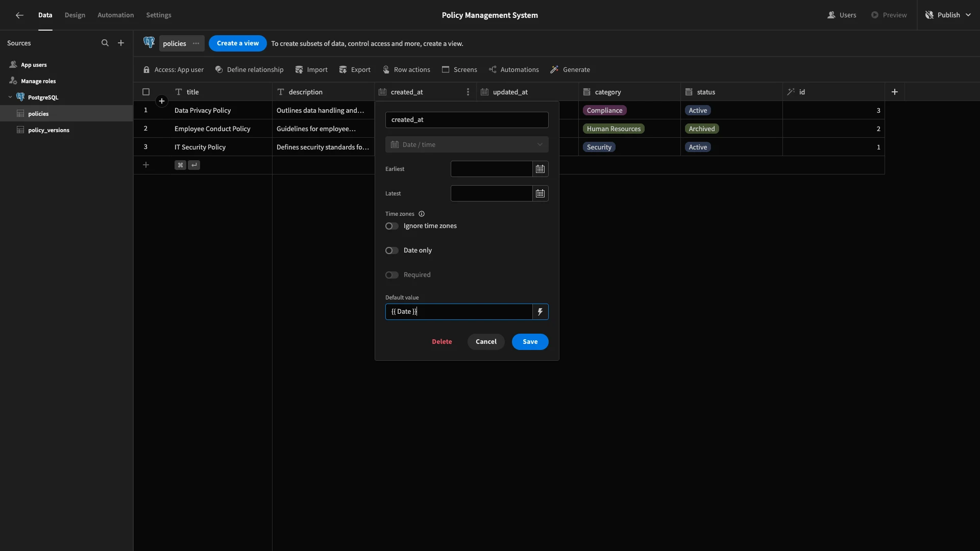Screen dimensions: 980x551
Task: Click the back arrow icon
Action: point(19,15)
